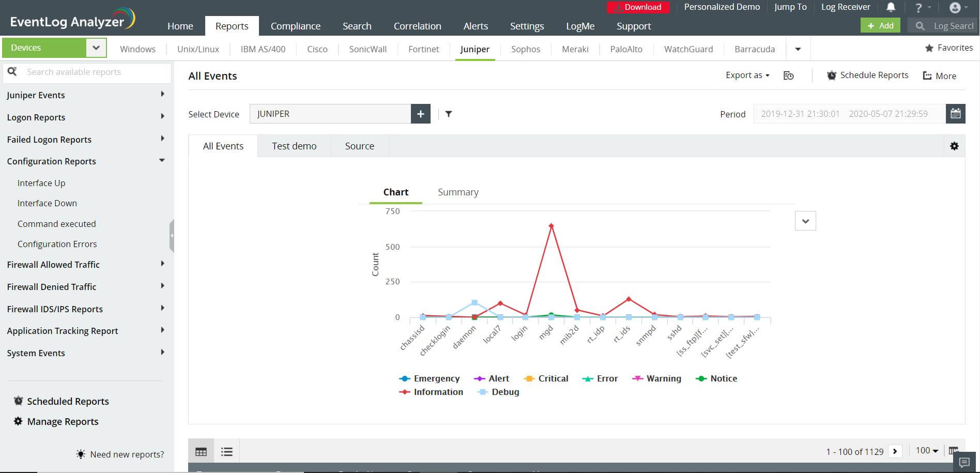Change the 100 rows per page dropdown

coord(927,451)
